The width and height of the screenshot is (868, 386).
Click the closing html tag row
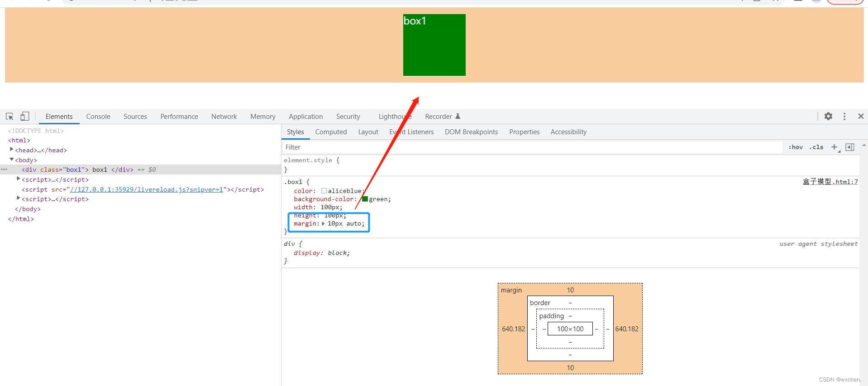pos(21,219)
